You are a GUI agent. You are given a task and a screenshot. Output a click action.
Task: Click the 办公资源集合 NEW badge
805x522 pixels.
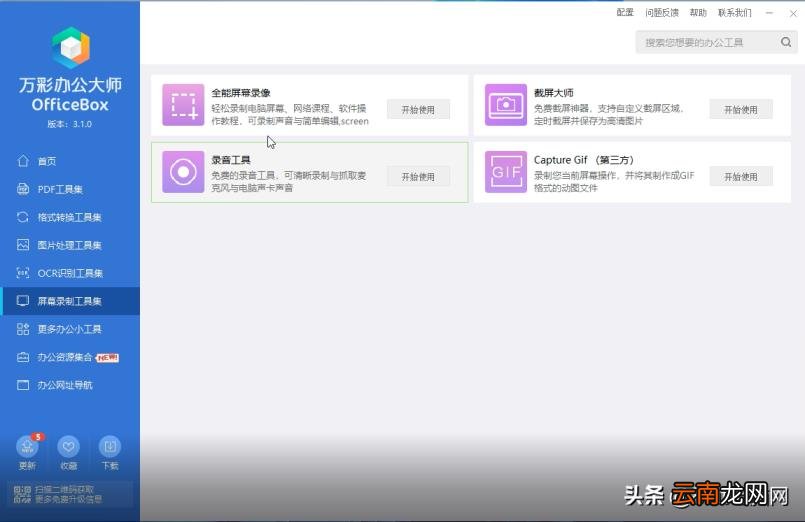(107, 357)
